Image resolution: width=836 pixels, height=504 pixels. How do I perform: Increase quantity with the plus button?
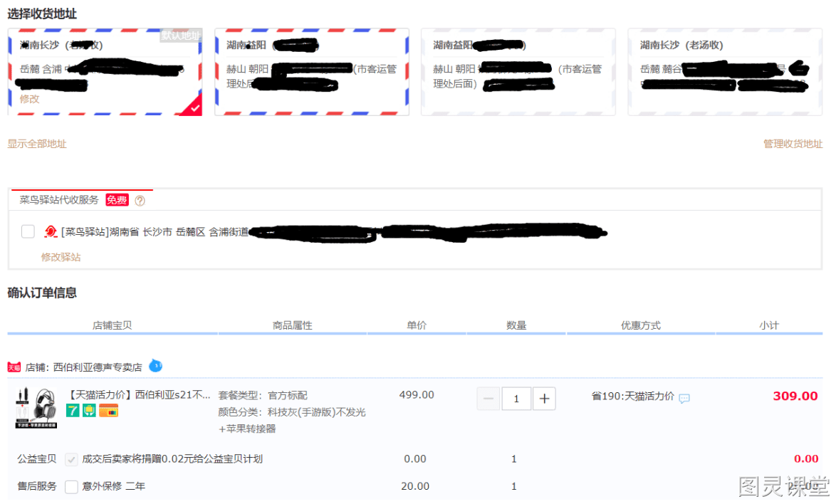click(544, 399)
